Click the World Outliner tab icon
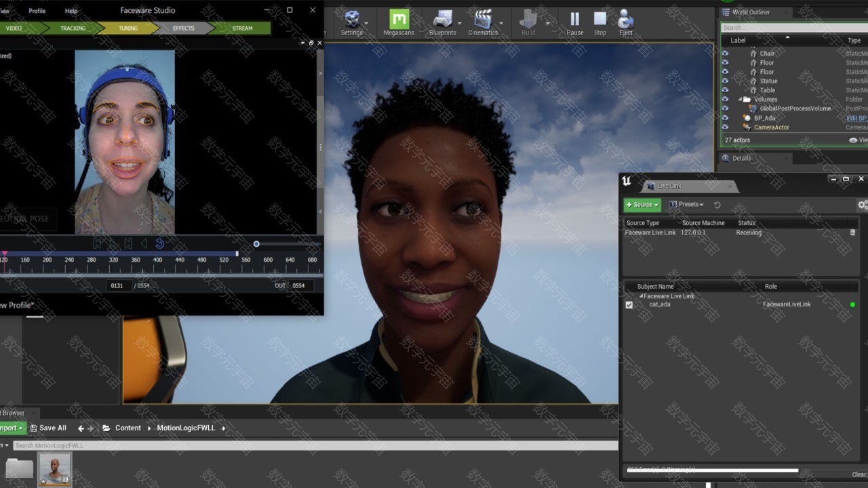Screen dimensions: 868x488 pyautogui.click(x=726, y=12)
